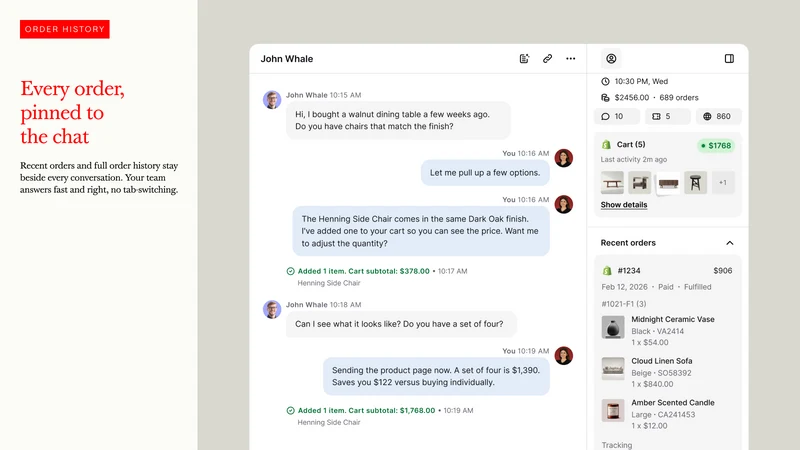Click agent avatar on Henning Side Chair message
Image resolution: width=800 pixels, height=450 pixels.
564,205
